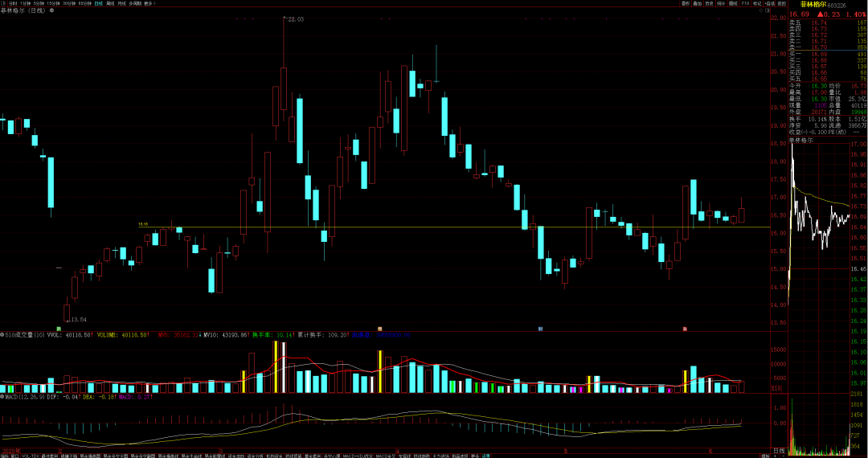Click the icon before MACD(12,26,9) label
This screenshot has height=458, width=868.
(2, 397)
